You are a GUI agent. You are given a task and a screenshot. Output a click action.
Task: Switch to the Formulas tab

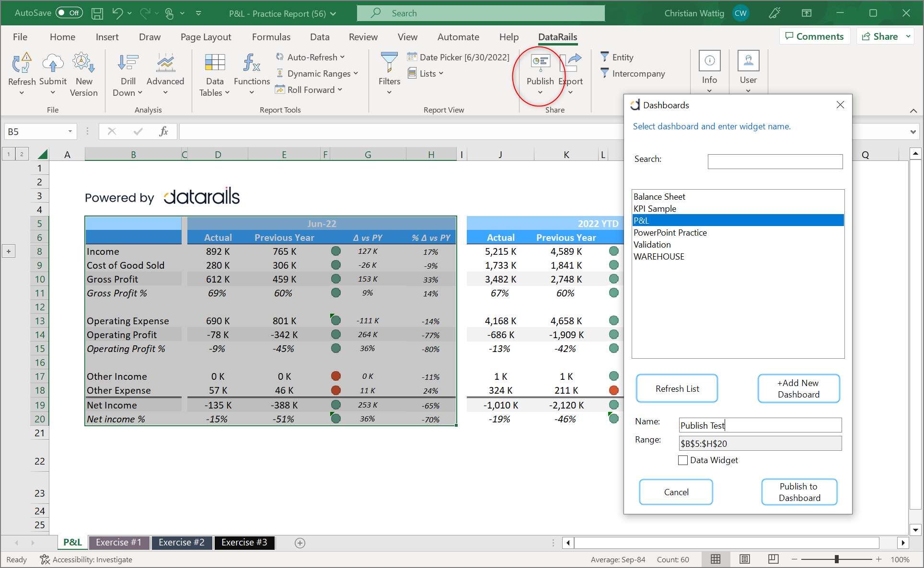tap(271, 37)
